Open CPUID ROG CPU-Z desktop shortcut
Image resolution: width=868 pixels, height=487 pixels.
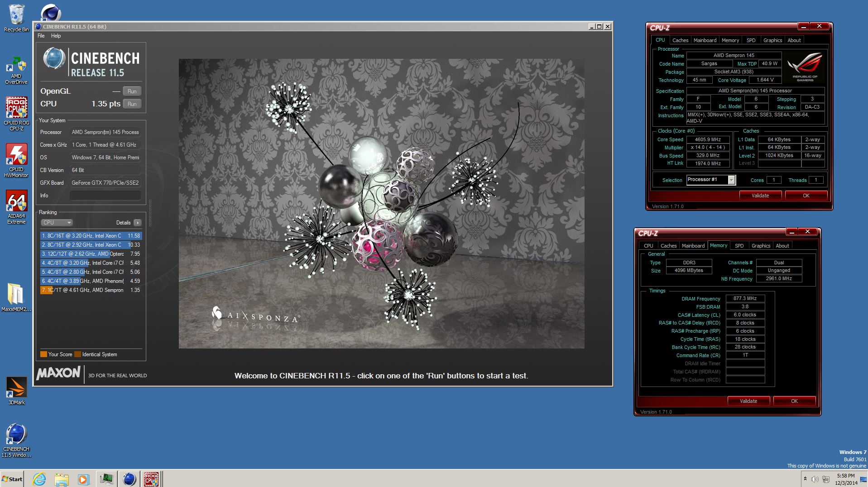[x=16, y=114]
